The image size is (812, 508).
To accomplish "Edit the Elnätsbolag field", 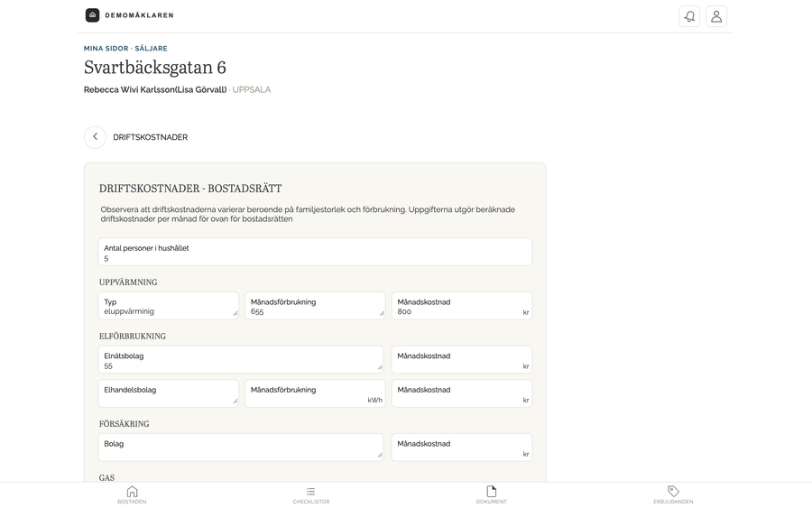I will tap(241, 359).
